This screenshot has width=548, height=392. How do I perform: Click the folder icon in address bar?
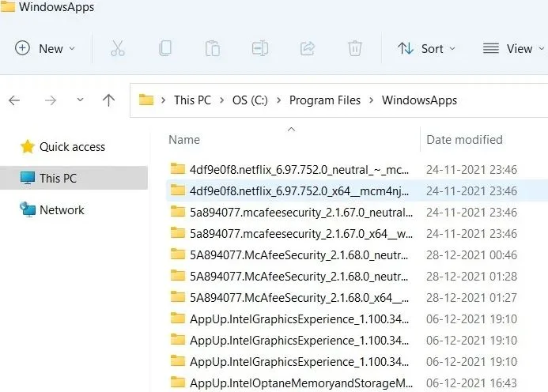point(146,100)
